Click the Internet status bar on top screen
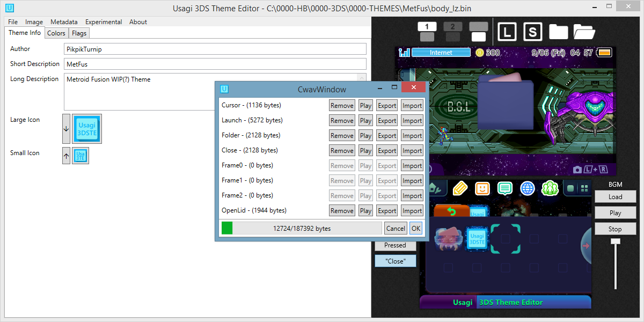Image resolution: width=644 pixels, height=322 pixels. pyautogui.click(x=441, y=53)
